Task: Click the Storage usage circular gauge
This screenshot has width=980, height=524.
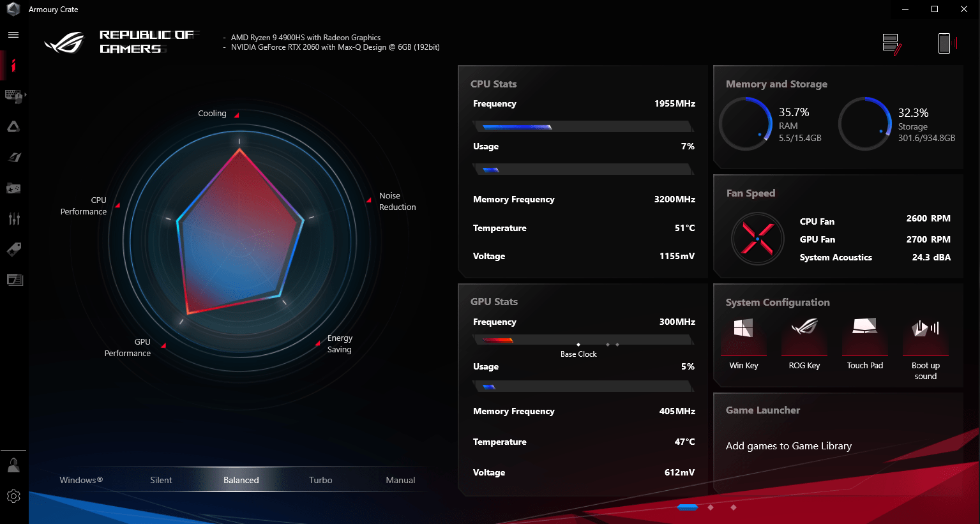Action: 865,124
